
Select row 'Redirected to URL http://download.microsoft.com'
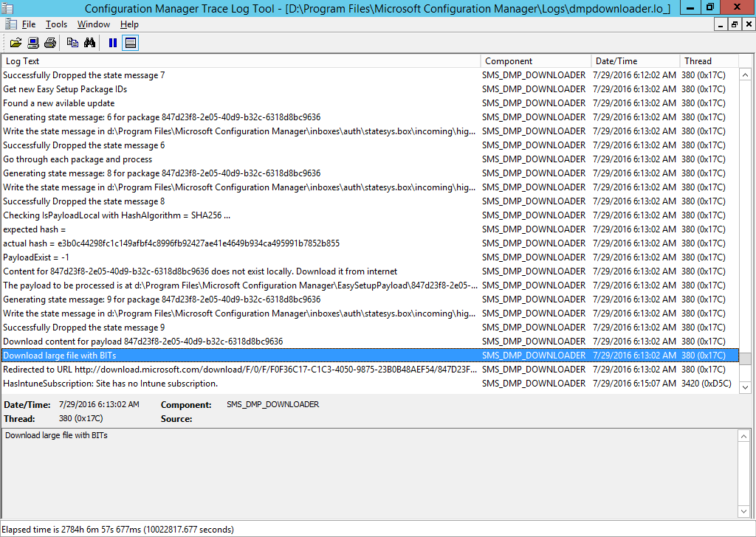pos(370,370)
